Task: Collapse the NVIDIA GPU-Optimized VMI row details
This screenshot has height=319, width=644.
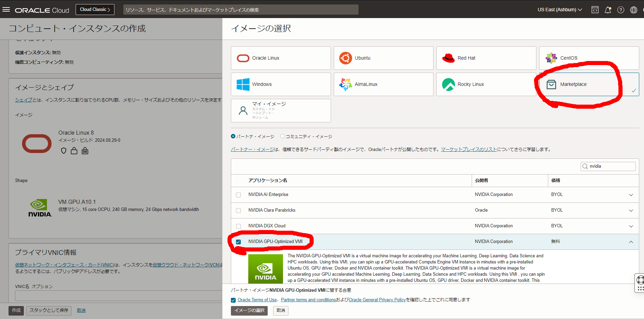Action: [x=631, y=242]
